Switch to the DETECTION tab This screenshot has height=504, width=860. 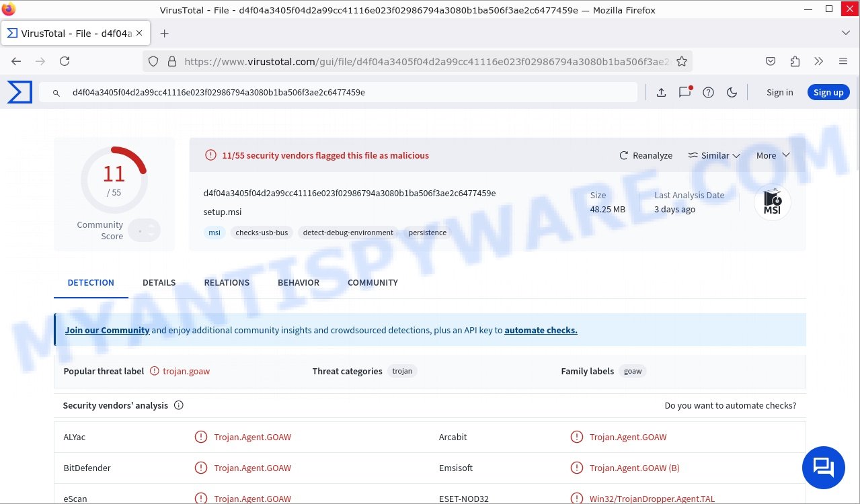point(91,283)
